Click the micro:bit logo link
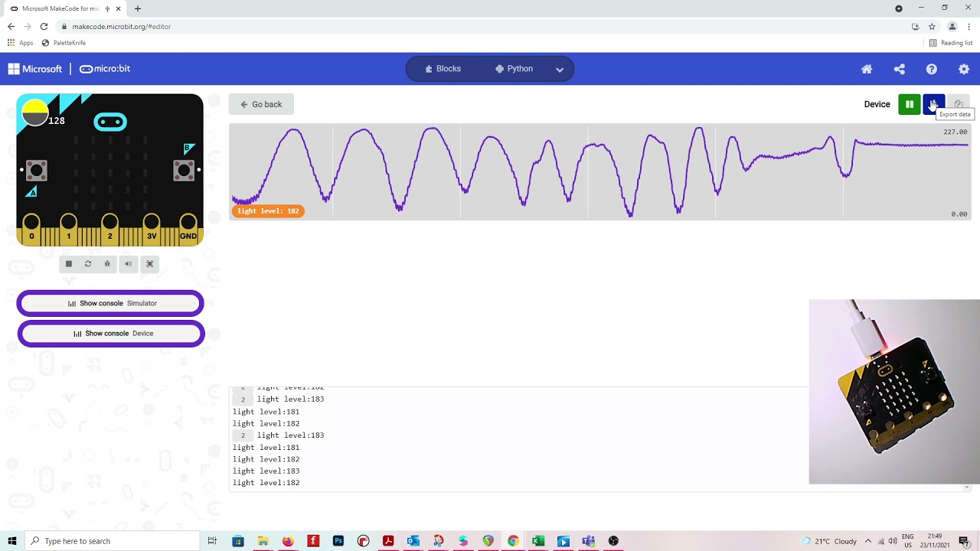 (x=105, y=69)
